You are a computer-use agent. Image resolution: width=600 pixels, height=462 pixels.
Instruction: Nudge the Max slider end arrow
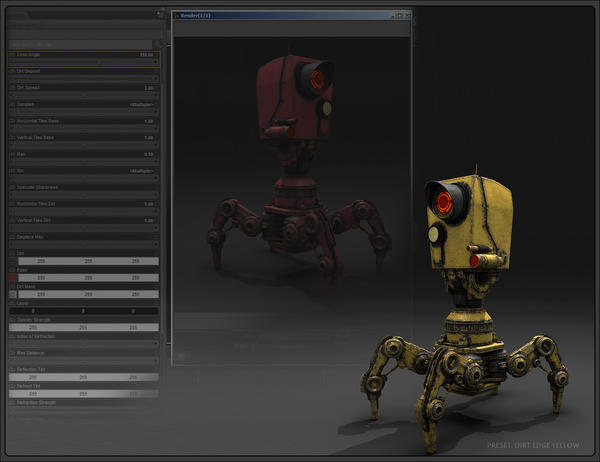[156, 162]
